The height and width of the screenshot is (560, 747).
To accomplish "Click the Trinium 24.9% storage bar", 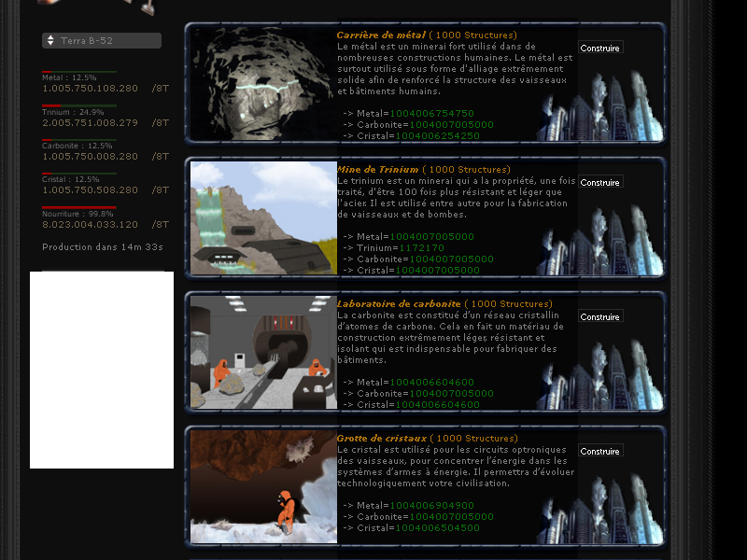I will coord(79,105).
